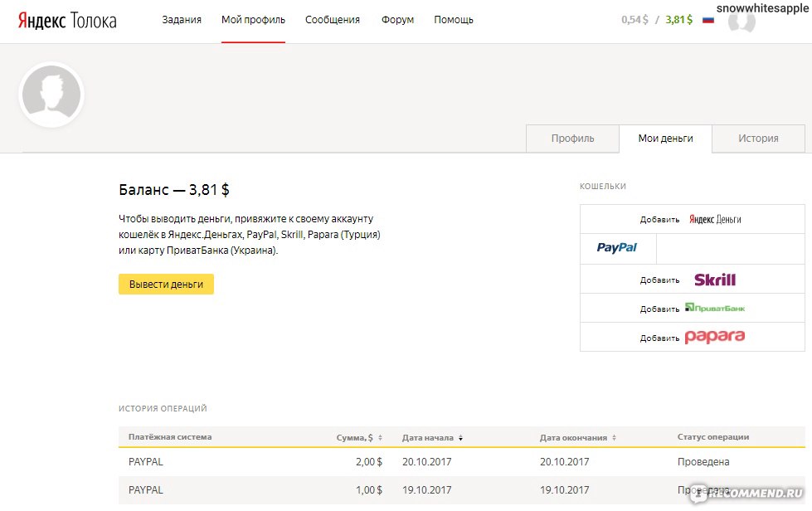Click the end date 19.10.2017
Viewport: 812px width, 511px height.
(x=565, y=489)
